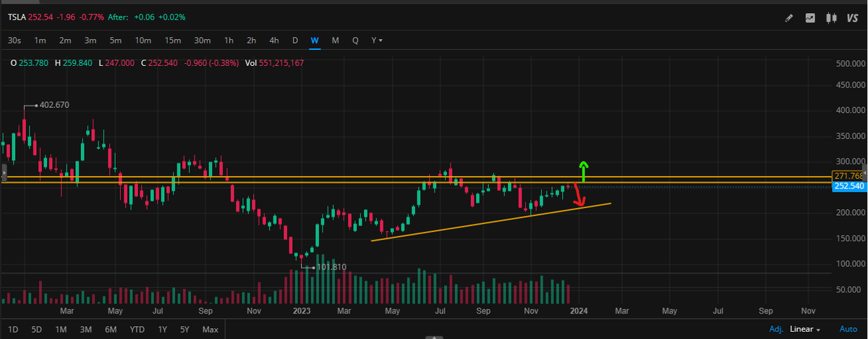Set range to 1M
868x339 pixels.
(x=61, y=330)
